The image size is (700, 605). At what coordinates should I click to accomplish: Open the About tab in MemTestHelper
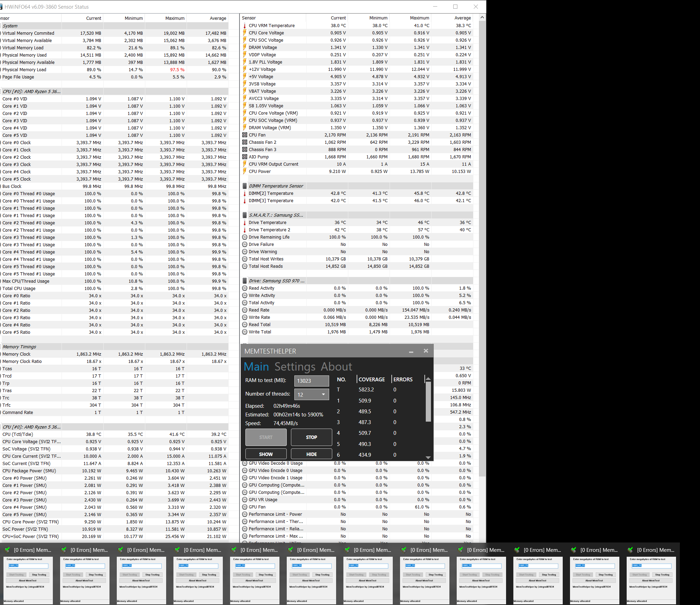336,367
